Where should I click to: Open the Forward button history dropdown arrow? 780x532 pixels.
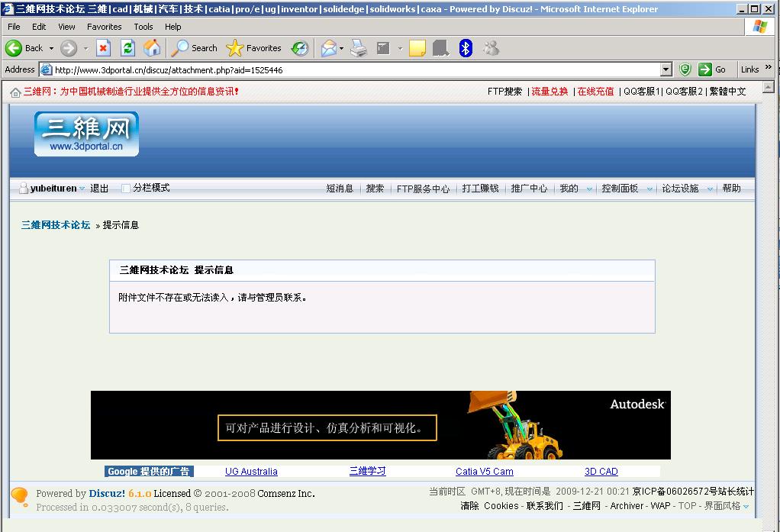[x=85, y=48]
